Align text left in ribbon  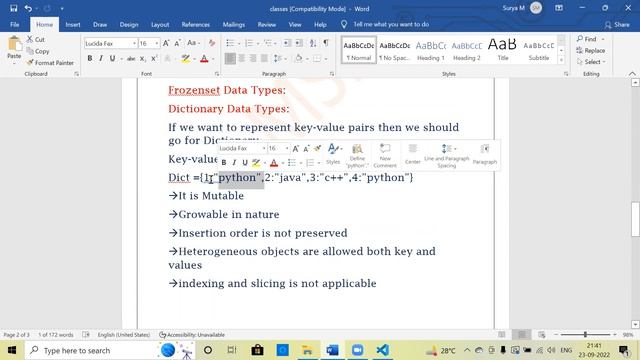[230, 59]
